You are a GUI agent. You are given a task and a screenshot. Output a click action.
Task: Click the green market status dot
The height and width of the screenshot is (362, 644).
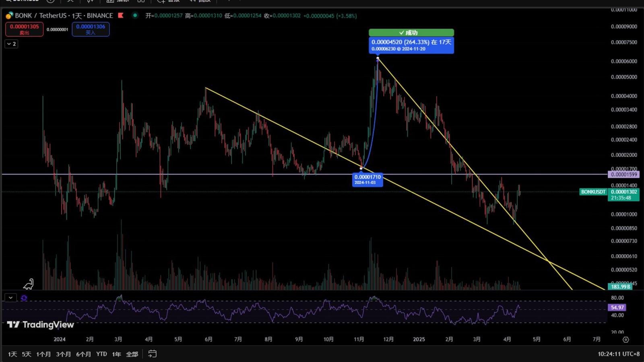click(x=135, y=15)
